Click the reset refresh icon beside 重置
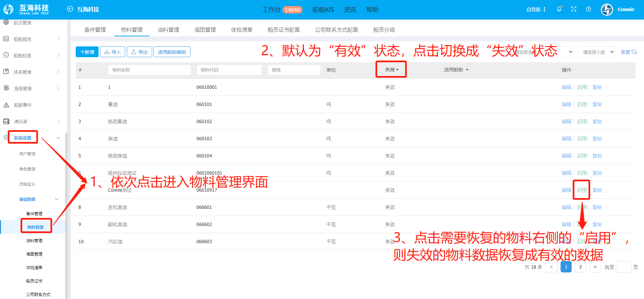Image resolution: width=644 pixels, height=299 pixels. 634,52
